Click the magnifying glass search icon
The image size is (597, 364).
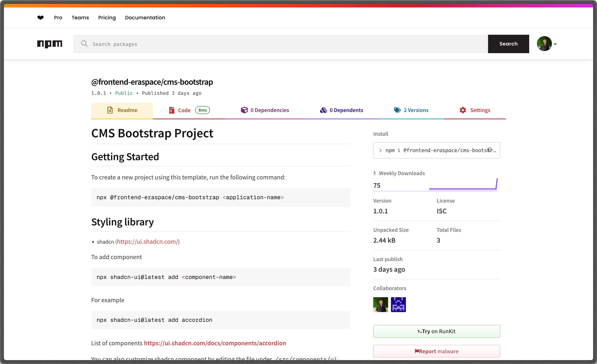click(x=84, y=44)
